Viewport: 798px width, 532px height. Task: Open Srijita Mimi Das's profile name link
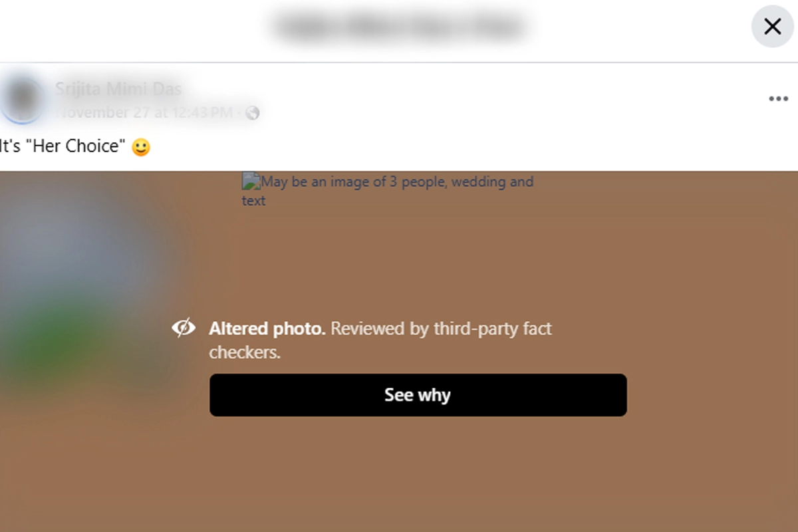(x=118, y=89)
